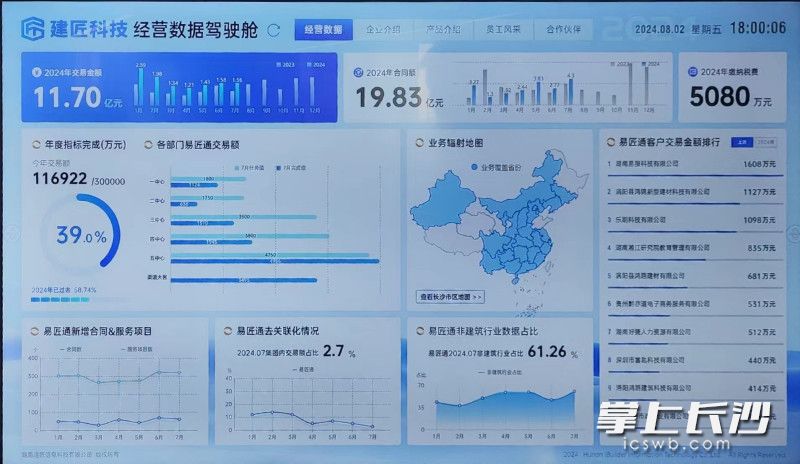The image size is (800, 464).
Task: Click 查看长沙市区地图 button
Action: click(x=451, y=296)
